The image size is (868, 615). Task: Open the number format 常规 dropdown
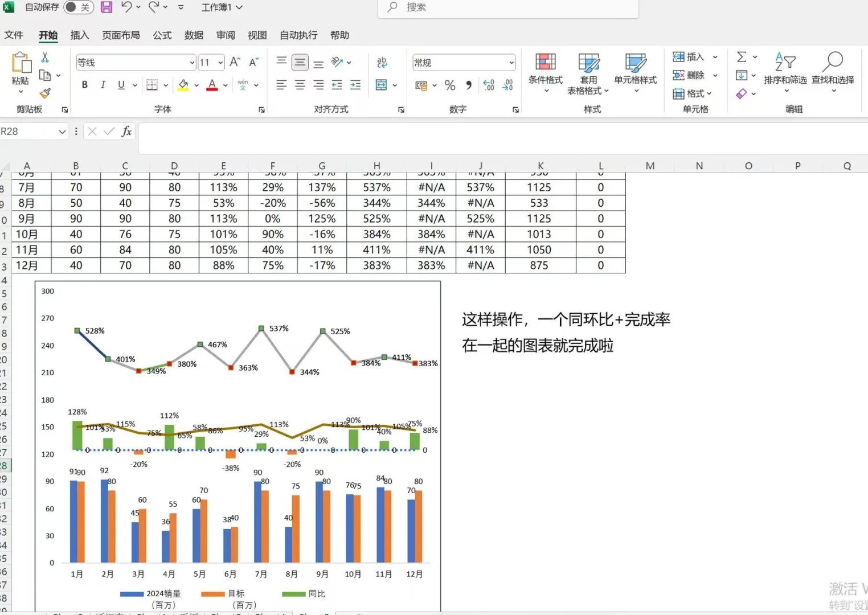coord(511,63)
